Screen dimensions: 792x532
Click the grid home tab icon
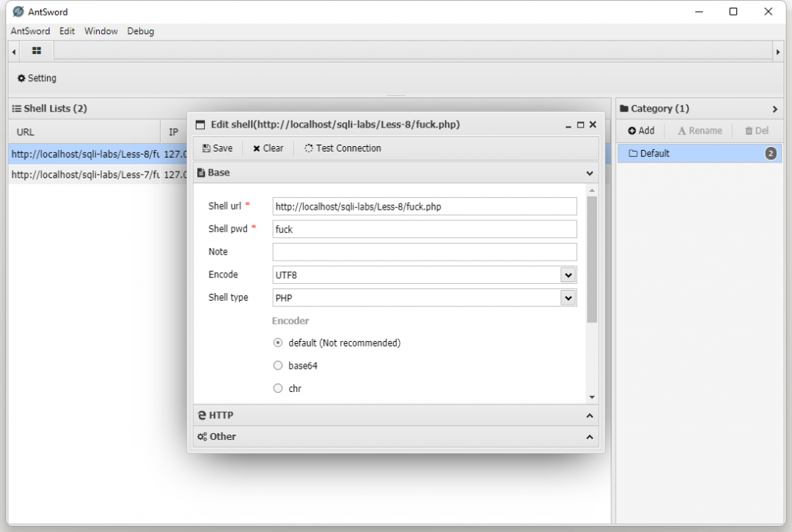coord(36,51)
